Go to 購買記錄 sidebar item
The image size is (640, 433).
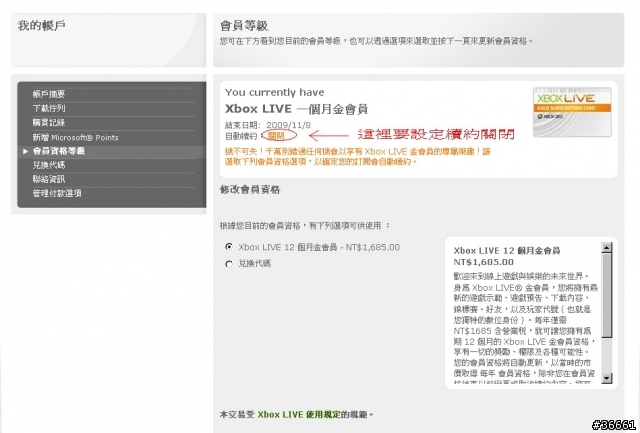[49, 122]
